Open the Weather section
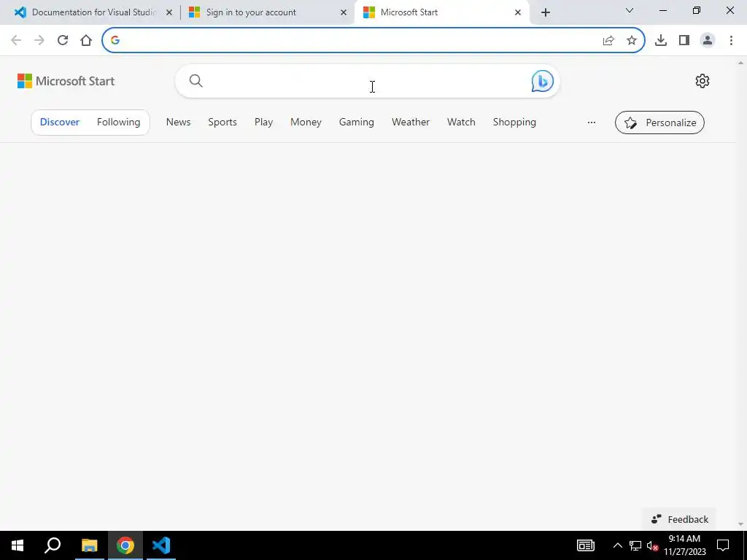Image resolution: width=747 pixels, height=560 pixels. pos(411,122)
